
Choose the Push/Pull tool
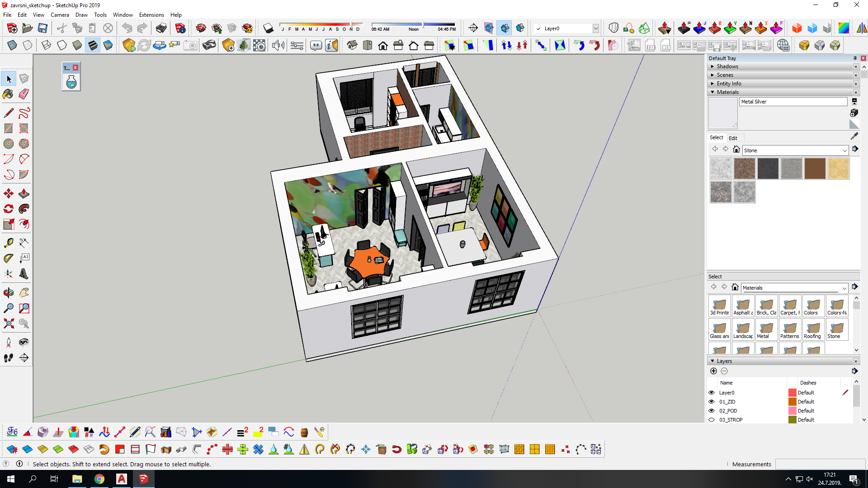[24, 194]
